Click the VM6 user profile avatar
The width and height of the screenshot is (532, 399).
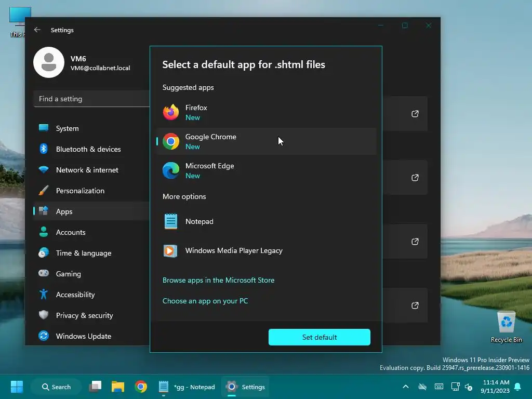[x=49, y=62]
